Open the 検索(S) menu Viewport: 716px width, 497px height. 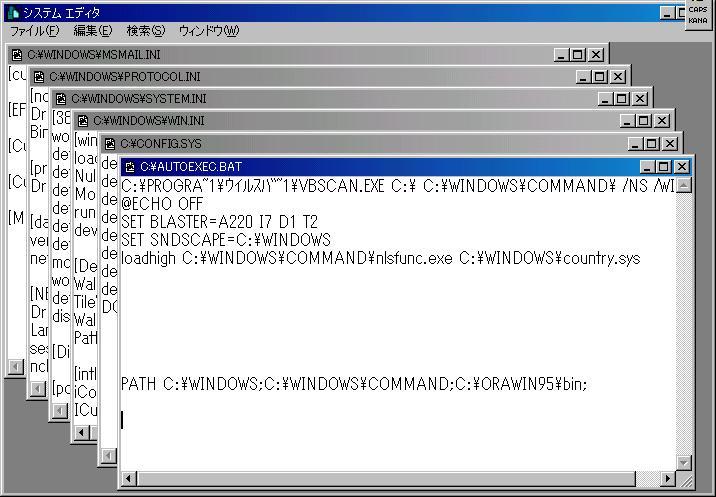point(146,31)
